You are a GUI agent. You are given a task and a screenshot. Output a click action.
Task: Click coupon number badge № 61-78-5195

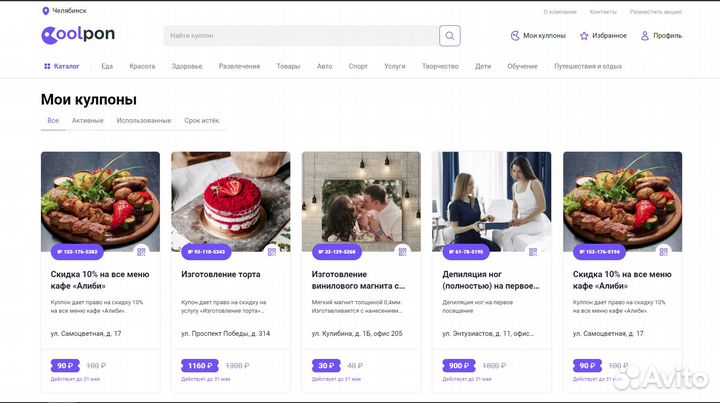point(466,252)
